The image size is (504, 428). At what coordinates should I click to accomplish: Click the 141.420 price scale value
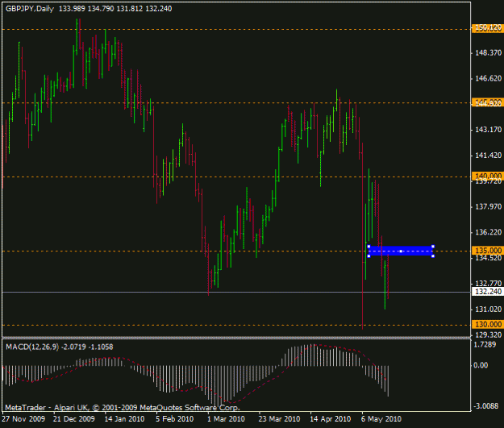point(488,156)
